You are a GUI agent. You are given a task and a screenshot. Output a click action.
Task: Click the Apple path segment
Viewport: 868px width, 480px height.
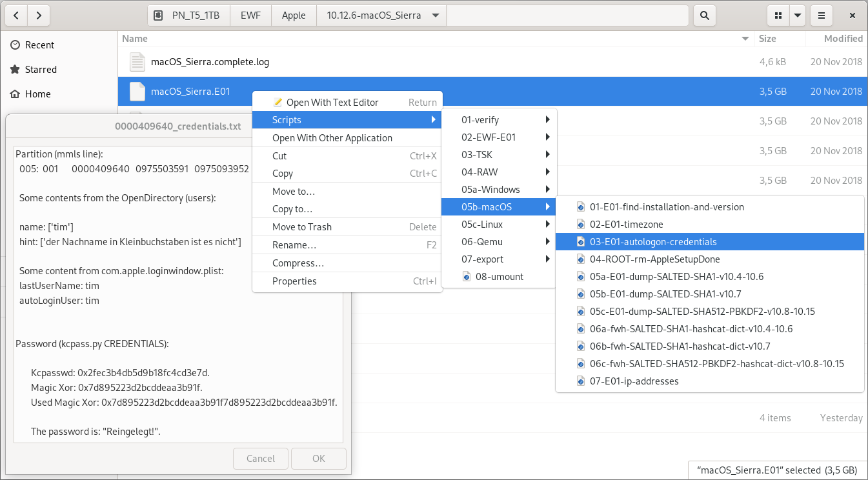point(294,15)
